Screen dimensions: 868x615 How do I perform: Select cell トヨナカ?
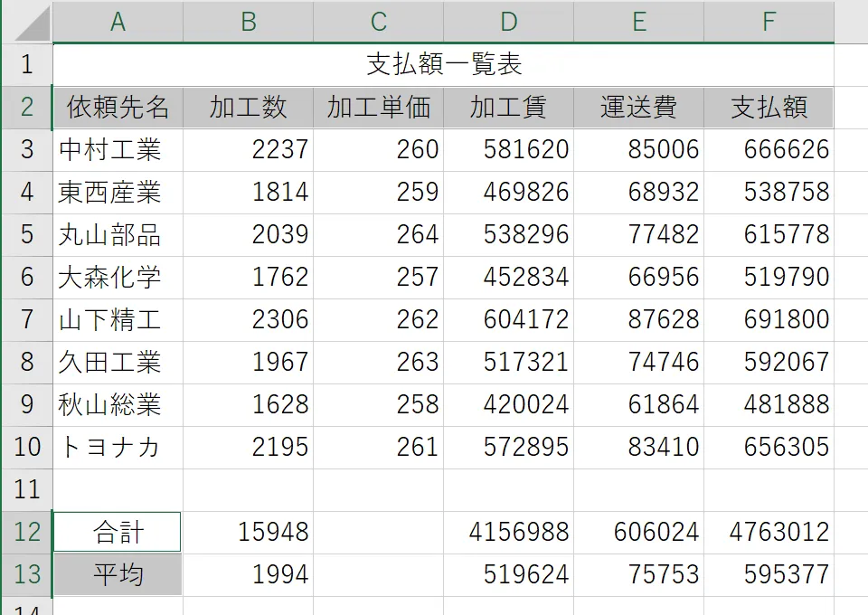(118, 448)
